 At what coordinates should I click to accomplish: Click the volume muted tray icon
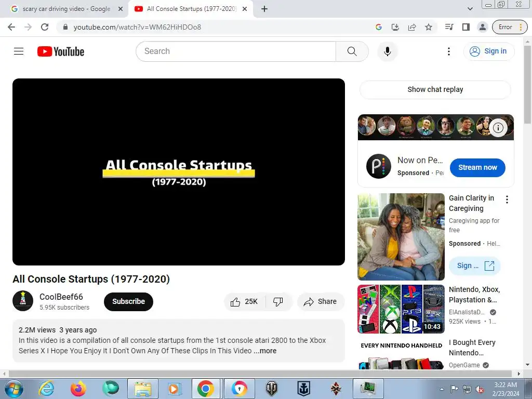(x=480, y=389)
